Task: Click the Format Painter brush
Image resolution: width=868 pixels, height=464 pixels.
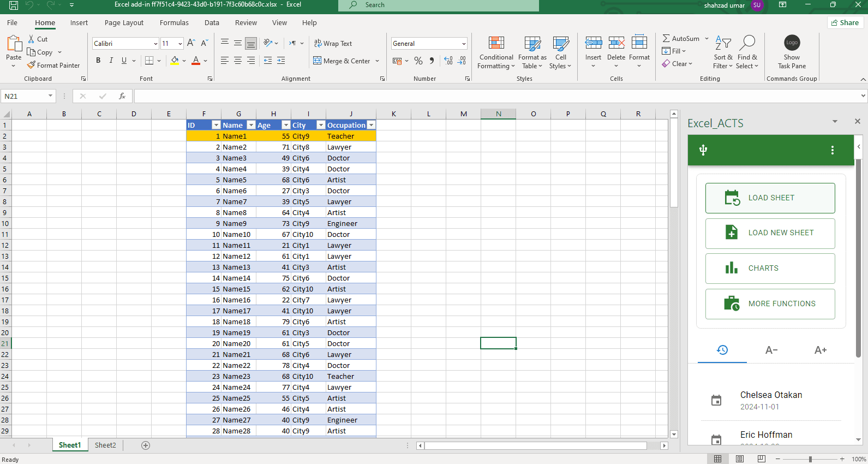Action: [31, 65]
